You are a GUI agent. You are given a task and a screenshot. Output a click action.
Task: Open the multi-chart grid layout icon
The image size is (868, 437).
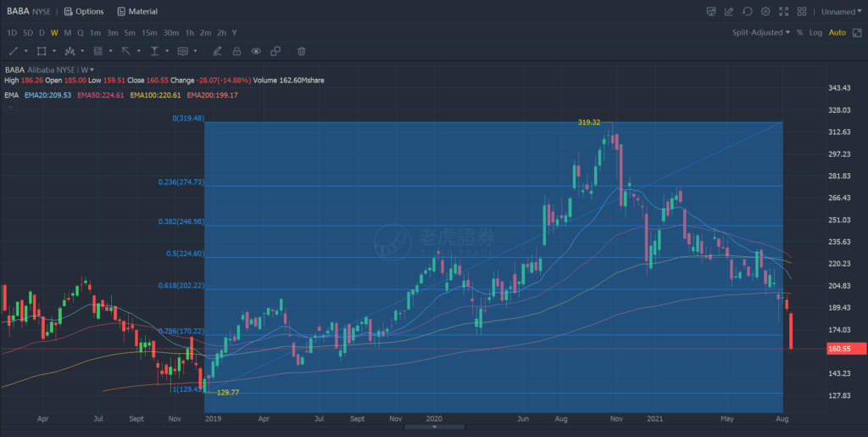802,11
